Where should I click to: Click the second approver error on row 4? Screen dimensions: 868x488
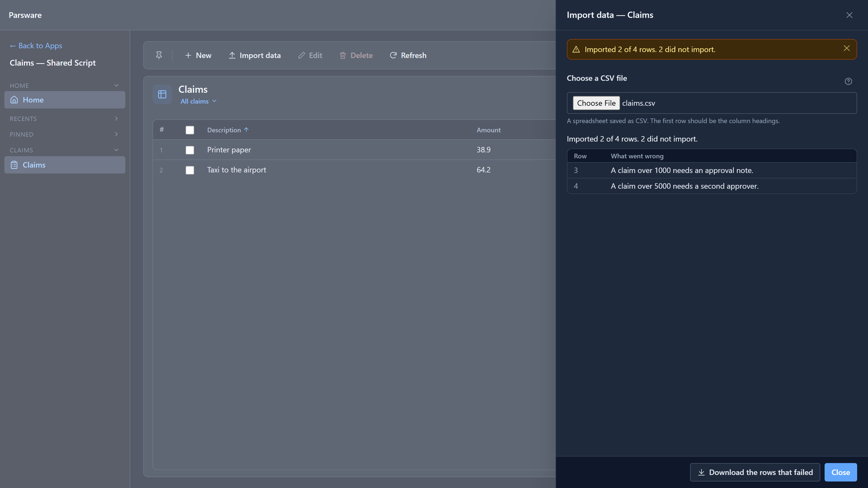(x=685, y=186)
